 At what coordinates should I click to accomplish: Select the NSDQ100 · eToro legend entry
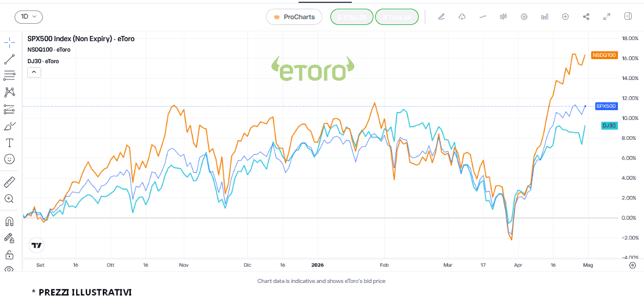pyautogui.click(x=49, y=50)
